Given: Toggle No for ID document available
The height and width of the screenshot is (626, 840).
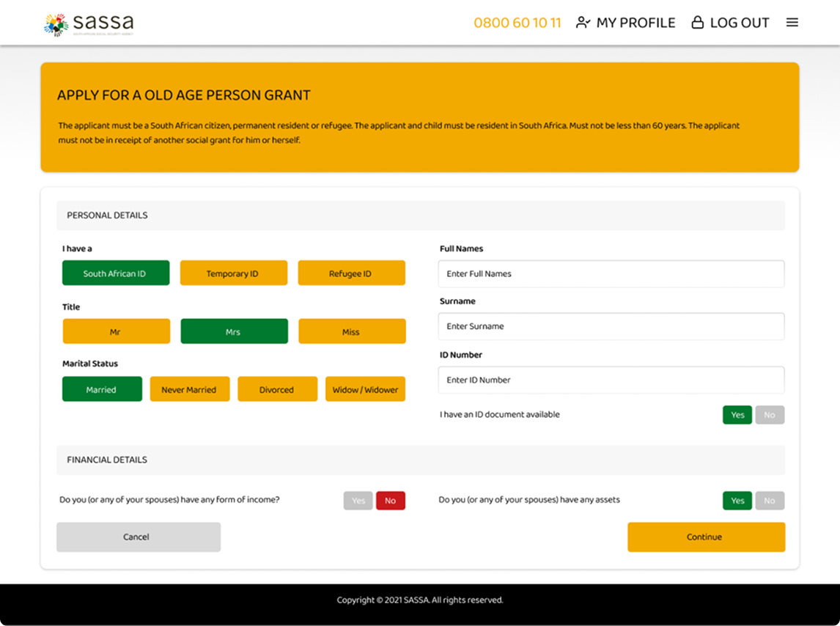Looking at the screenshot, I should (x=769, y=415).
